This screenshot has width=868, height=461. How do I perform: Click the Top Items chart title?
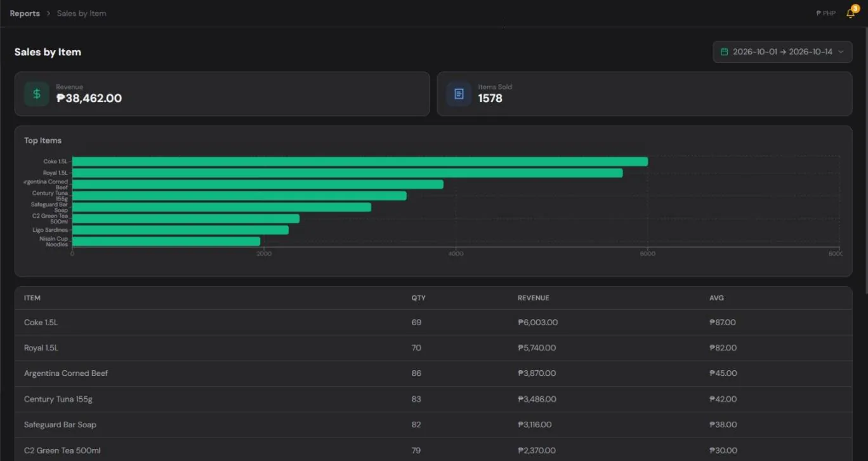(x=43, y=140)
